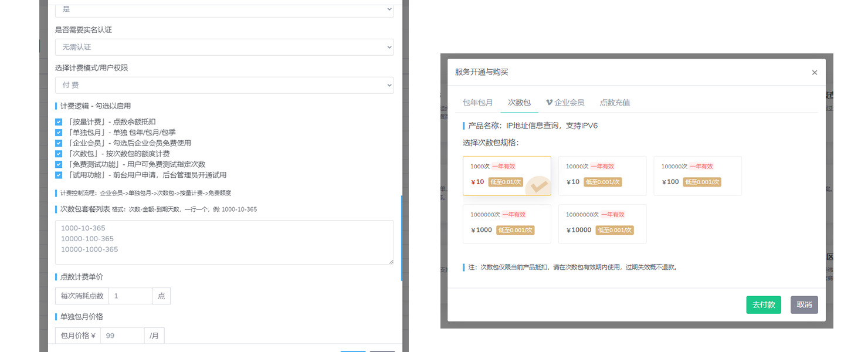The width and height of the screenshot is (868, 352).
Task: Toggle the 「单独包月」 checkbox
Action: click(59, 133)
